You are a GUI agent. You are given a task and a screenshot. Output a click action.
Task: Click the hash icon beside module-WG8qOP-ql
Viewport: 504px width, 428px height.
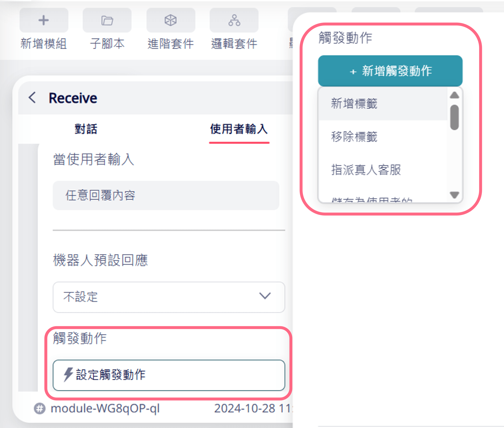coord(40,408)
